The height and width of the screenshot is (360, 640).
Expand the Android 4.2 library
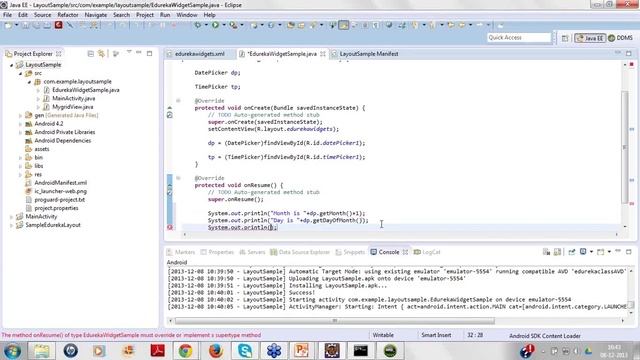pos(20,124)
